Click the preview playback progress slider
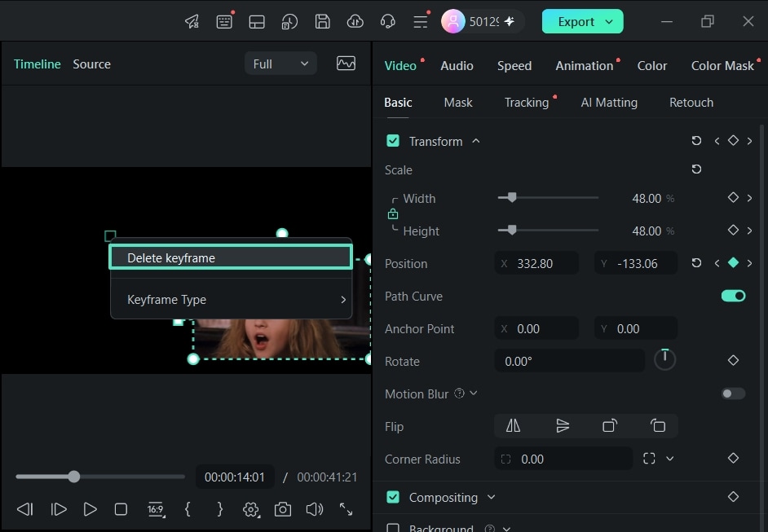Viewport: 768px width, 532px height. 100,477
